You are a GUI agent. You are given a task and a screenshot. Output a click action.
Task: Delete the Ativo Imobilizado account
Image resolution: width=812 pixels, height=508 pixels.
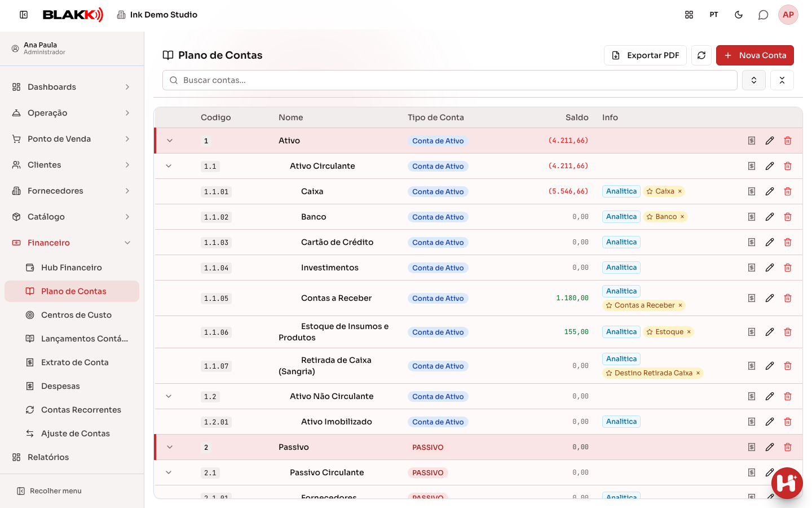pyautogui.click(x=788, y=422)
